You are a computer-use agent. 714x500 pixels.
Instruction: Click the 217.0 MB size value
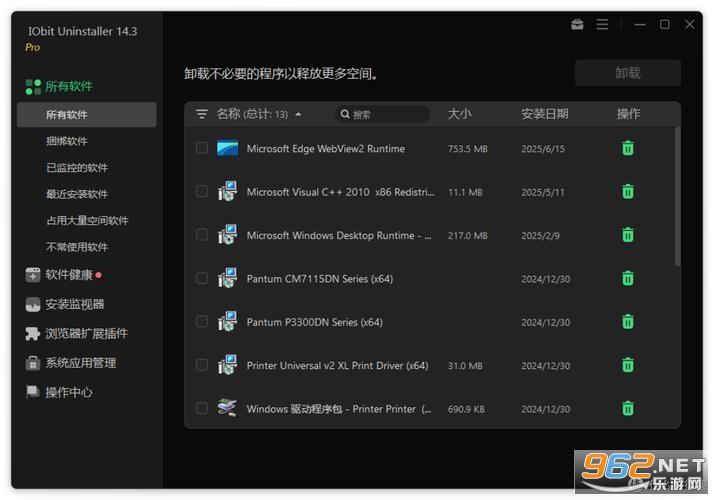point(468,236)
